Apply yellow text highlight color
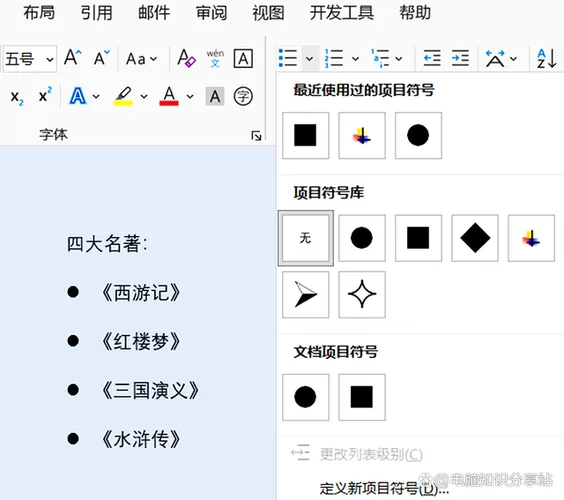The height and width of the screenshot is (500, 564). (x=123, y=96)
